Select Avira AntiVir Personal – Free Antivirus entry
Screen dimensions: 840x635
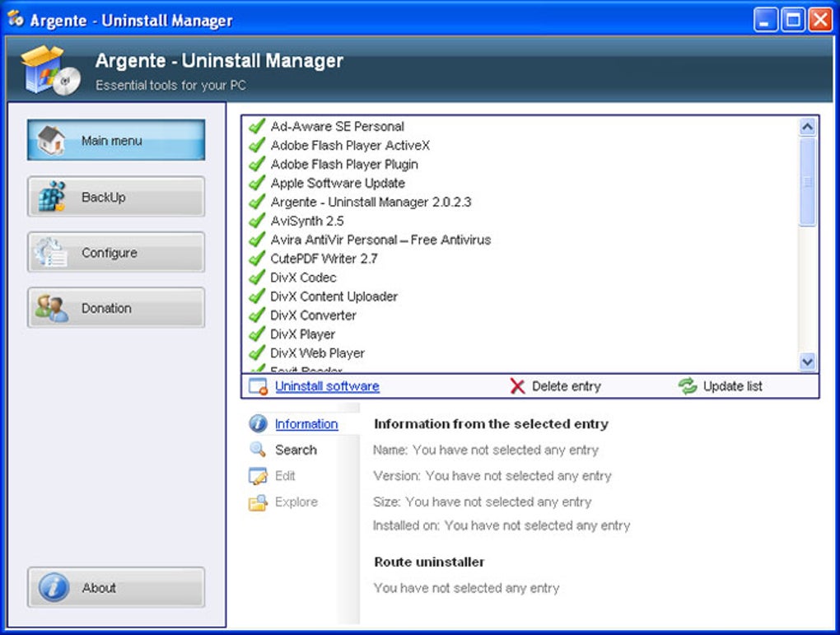(x=380, y=240)
